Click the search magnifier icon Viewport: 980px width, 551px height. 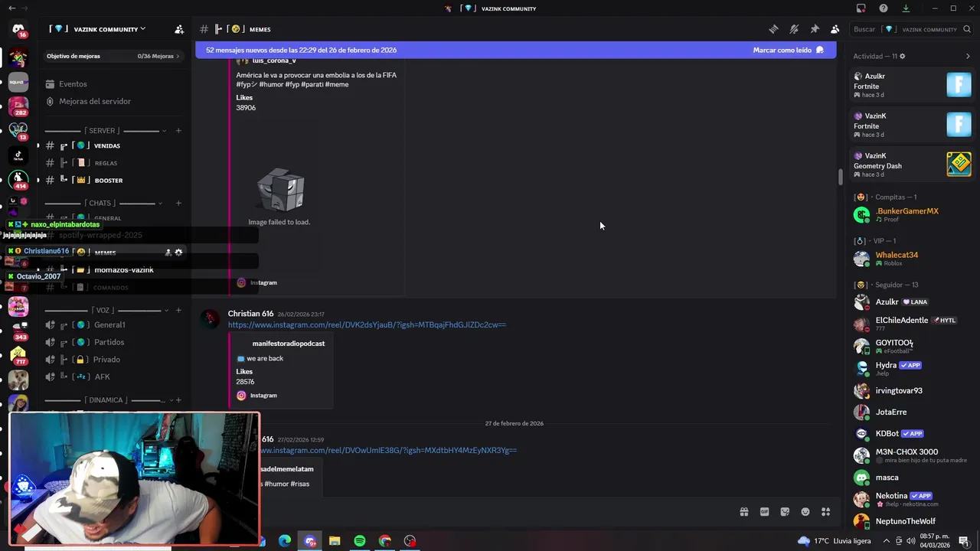968,29
